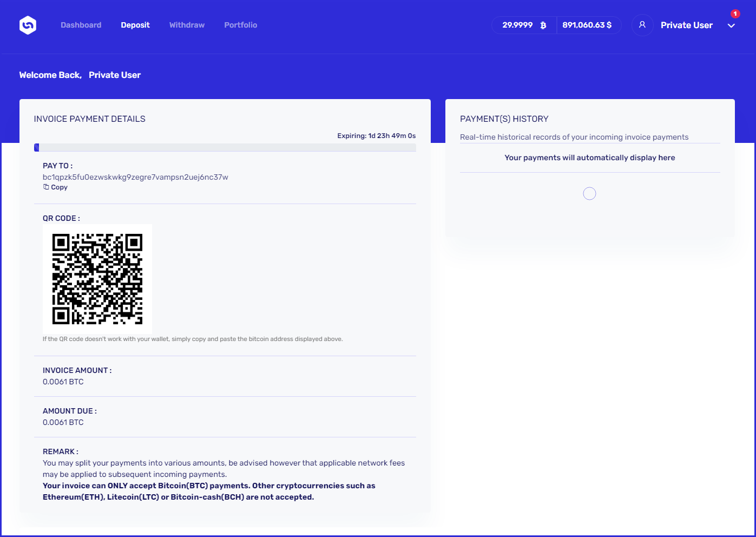Open the Dashboard page
756x537 pixels.
81,25
